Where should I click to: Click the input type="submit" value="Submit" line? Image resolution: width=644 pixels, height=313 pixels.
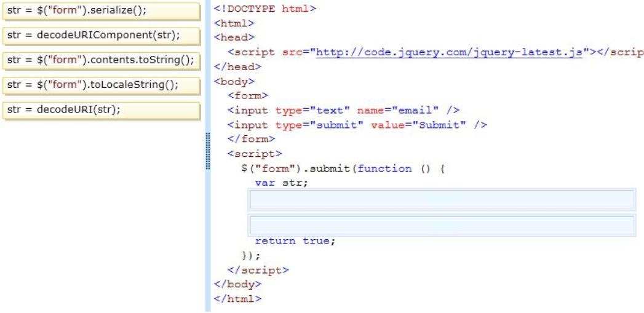tap(357, 125)
